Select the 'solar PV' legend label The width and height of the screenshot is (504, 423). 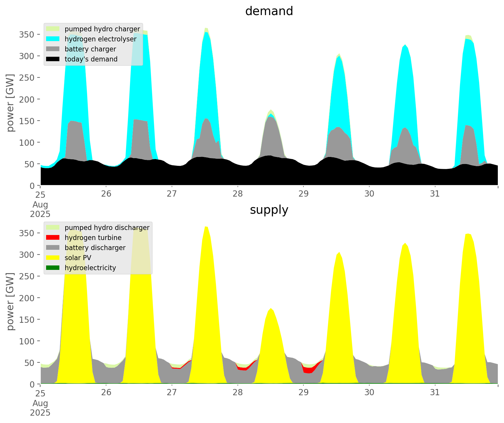coord(78,258)
